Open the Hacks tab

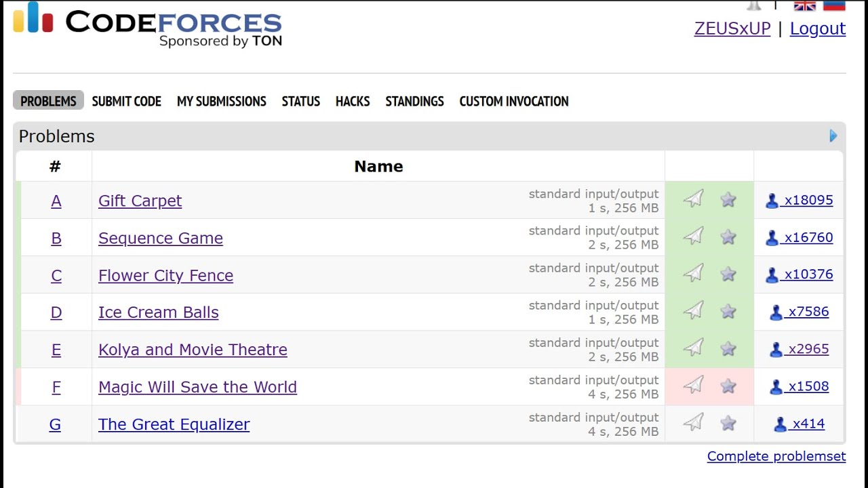(x=353, y=101)
